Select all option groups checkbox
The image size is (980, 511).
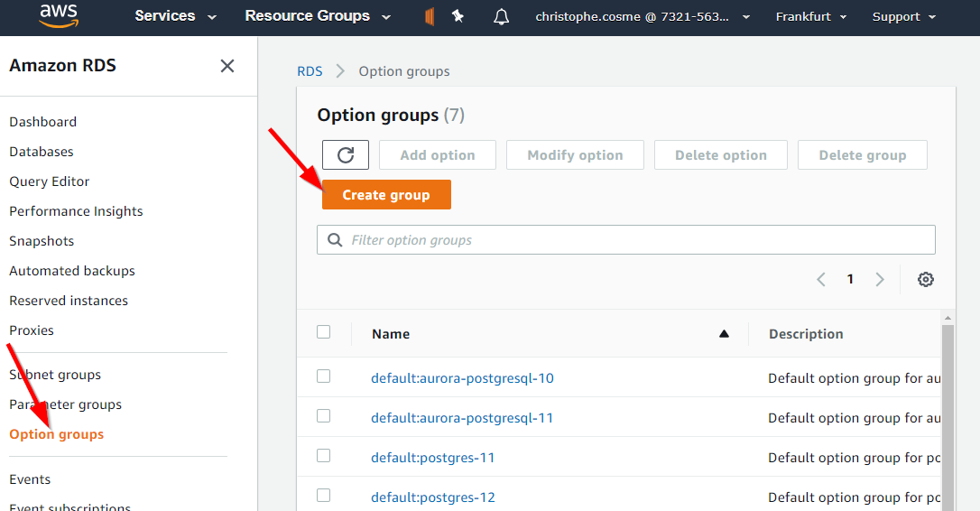coord(323,331)
